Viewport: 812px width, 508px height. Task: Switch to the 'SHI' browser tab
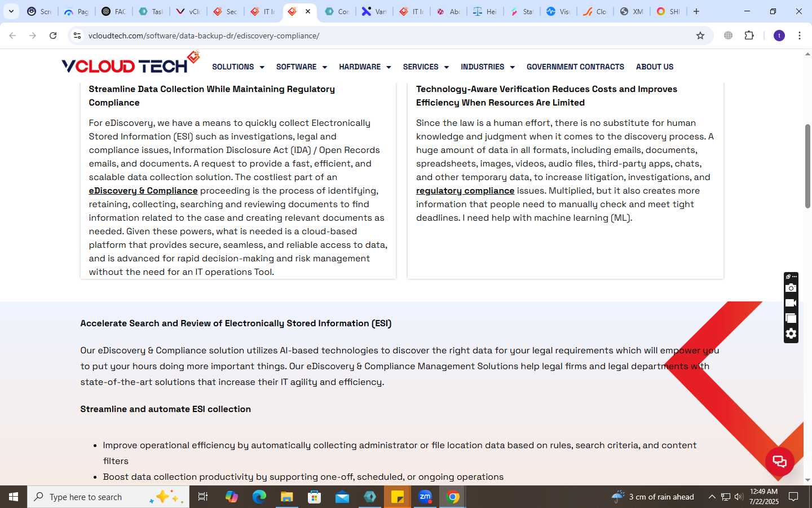click(668, 11)
